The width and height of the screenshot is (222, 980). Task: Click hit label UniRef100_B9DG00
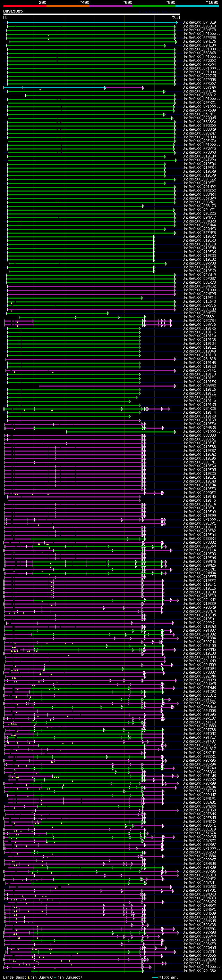click(x=199, y=125)
